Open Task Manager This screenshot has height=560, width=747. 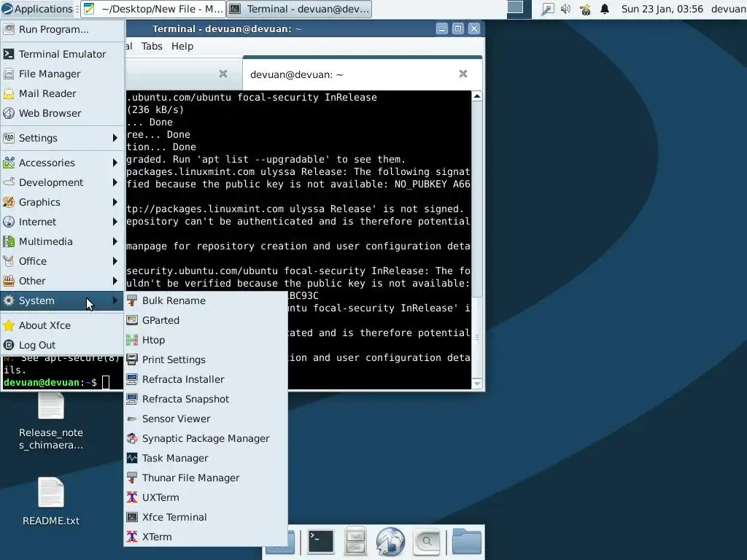click(205, 458)
